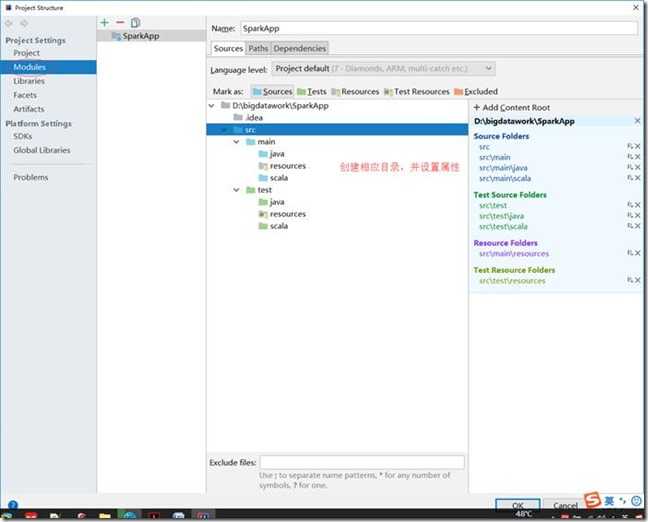648x522 pixels.
Task: Select the .idea folder in tree
Action: (x=248, y=118)
